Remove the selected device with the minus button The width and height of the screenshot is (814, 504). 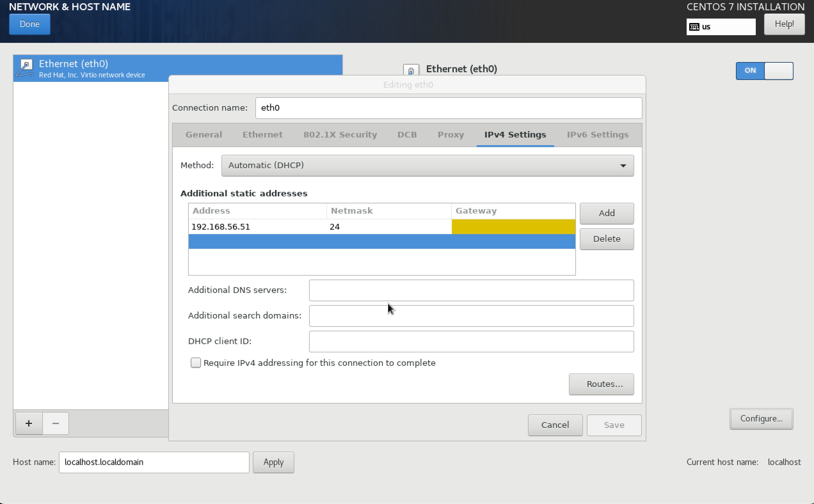point(56,423)
